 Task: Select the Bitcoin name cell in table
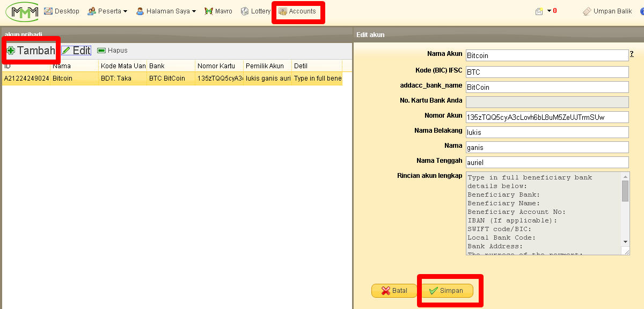pyautogui.click(x=75, y=78)
